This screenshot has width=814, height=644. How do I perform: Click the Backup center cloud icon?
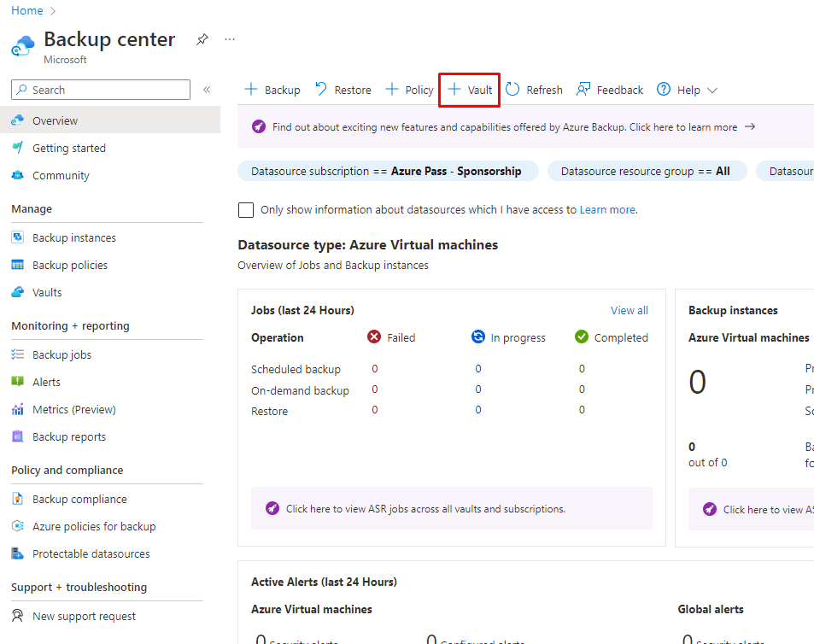click(x=23, y=46)
